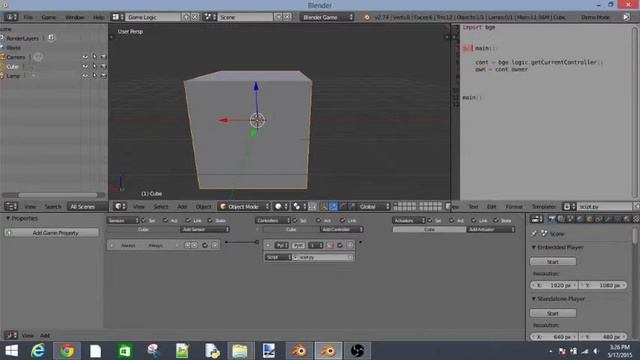The image size is (640, 360).
Task: Open the Add Actuator dropdown
Action: click(x=491, y=229)
